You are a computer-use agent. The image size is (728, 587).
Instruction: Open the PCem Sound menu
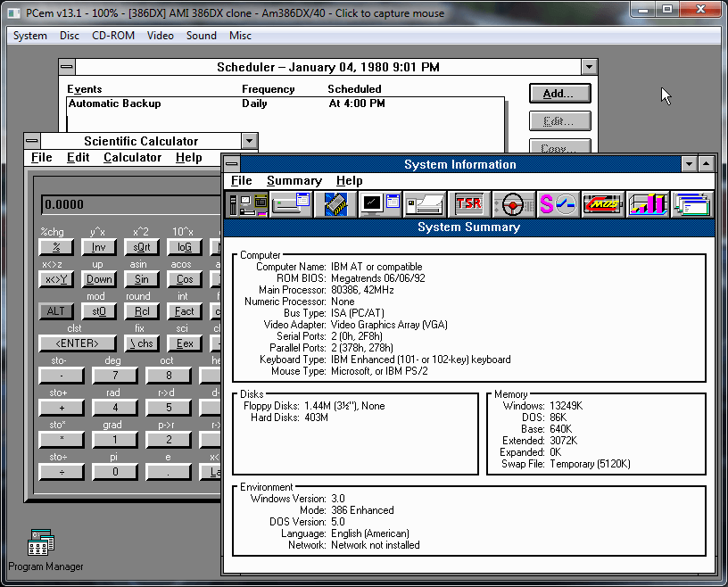tap(202, 36)
